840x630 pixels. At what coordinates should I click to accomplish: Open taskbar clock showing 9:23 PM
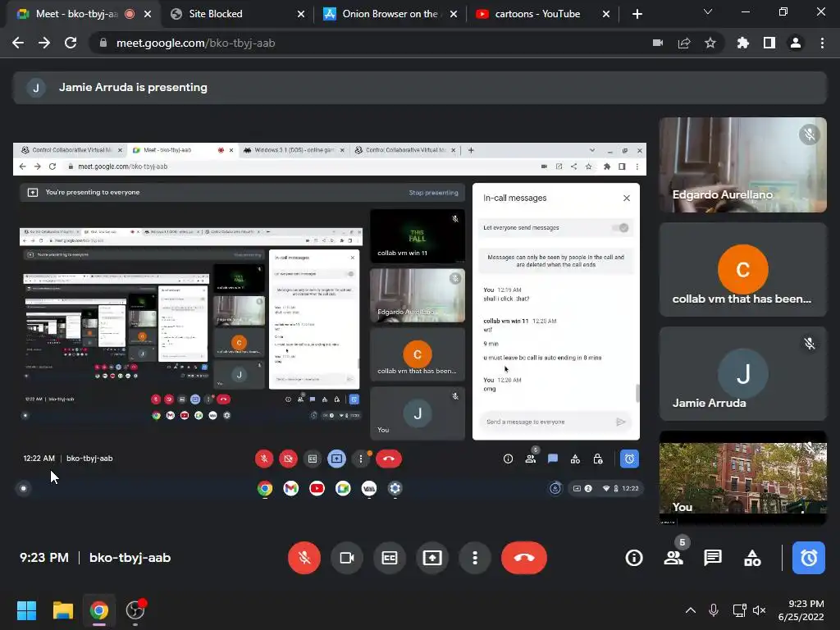coord(801,610)
